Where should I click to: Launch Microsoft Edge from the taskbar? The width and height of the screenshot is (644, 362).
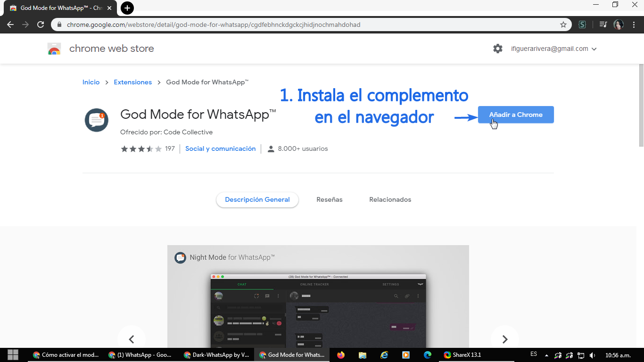pos(428,355)
